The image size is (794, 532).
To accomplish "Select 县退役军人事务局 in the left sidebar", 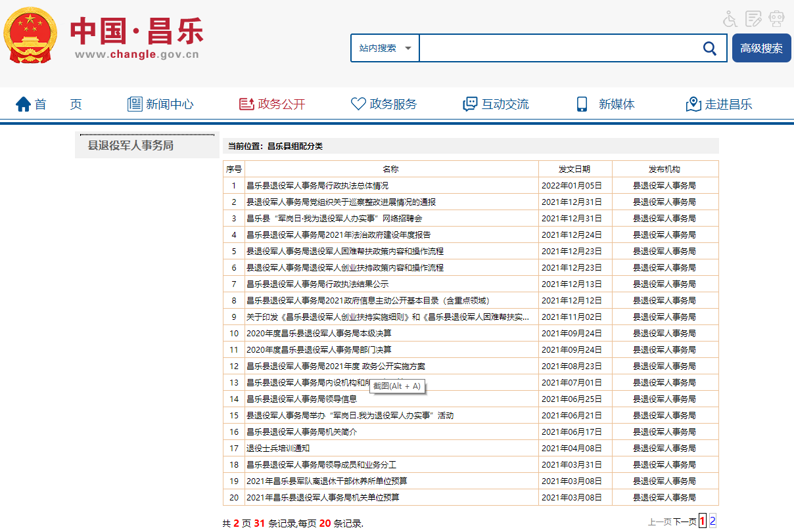I will tap(131, 146).
